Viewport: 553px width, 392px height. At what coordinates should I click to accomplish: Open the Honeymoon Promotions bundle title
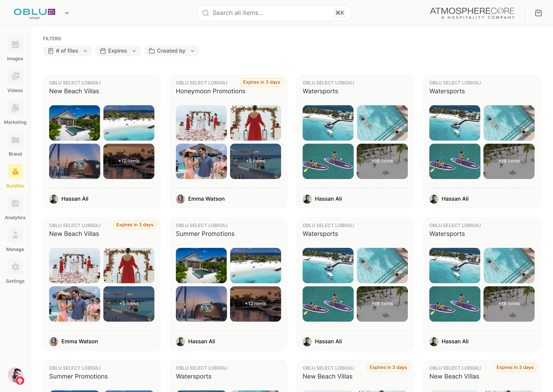tap(210, 91)
